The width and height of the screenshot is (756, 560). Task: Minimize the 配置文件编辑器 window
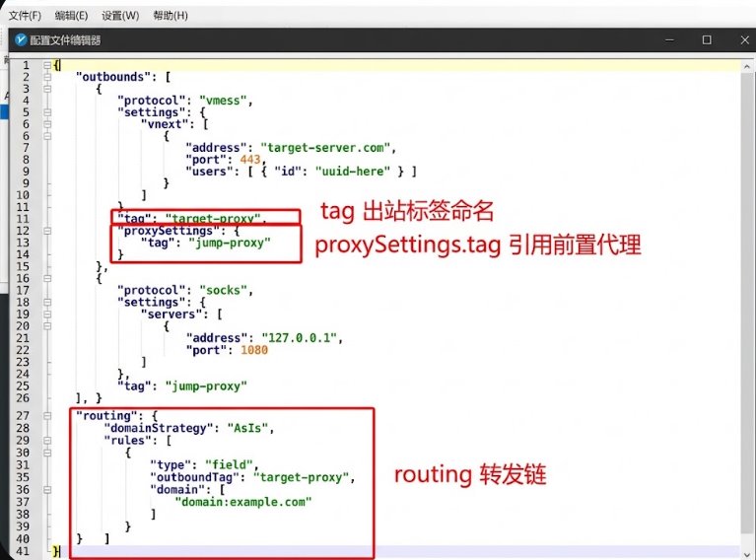(x=669, y=40)
